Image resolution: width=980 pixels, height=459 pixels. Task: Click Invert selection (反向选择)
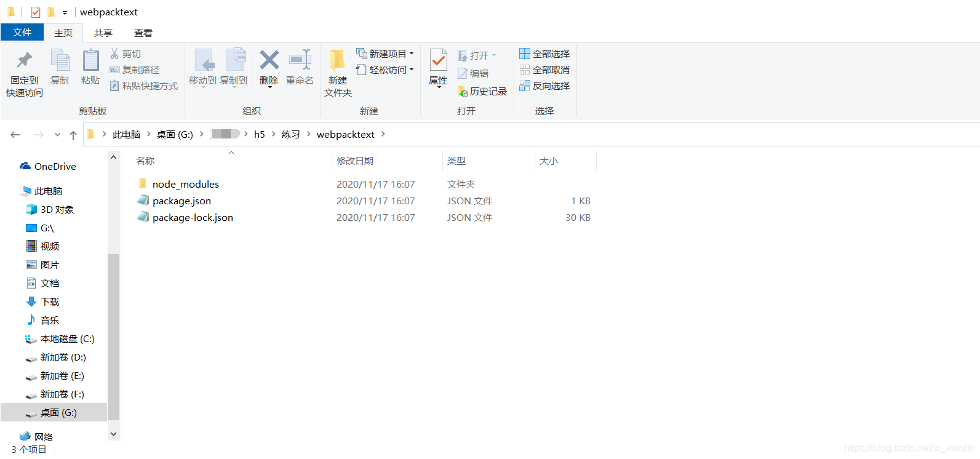544,86
